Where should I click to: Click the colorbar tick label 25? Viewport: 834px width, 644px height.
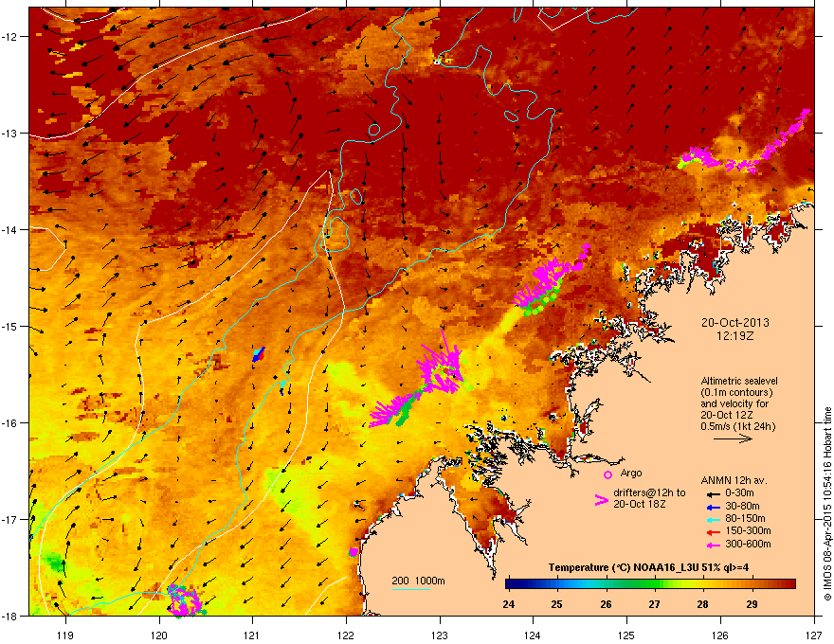click(557, 604)
